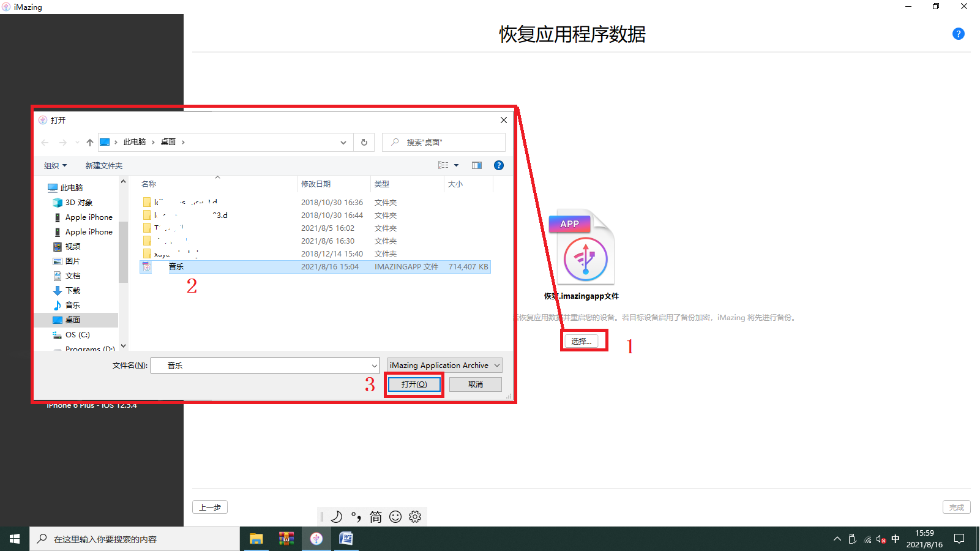980x551 pixels.
Task: Expand address bar history dropdown
Action: pos(343,142)
